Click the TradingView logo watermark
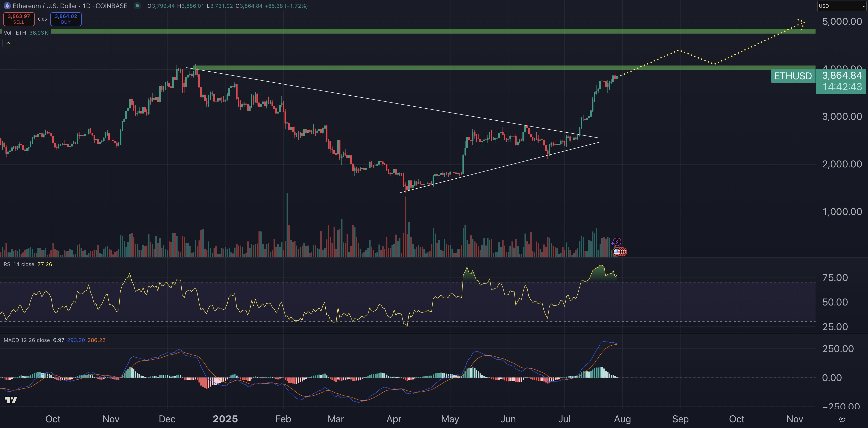 pos(11,400)
